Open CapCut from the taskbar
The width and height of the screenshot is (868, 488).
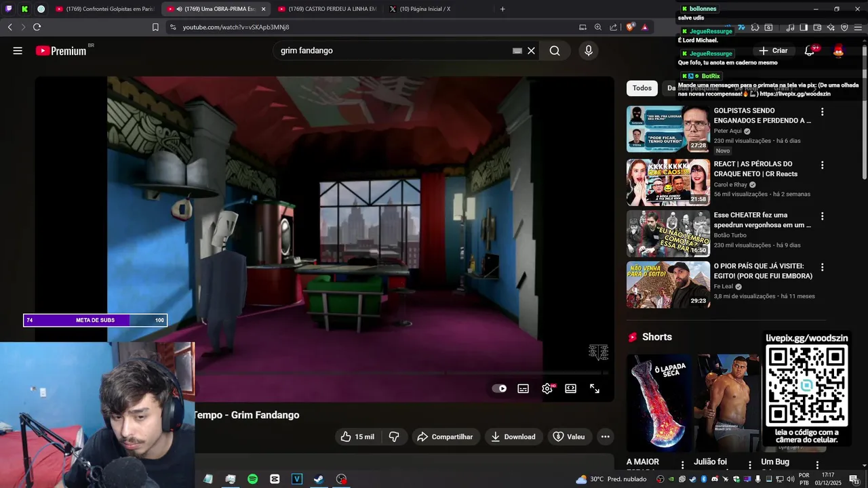point(275,479)
